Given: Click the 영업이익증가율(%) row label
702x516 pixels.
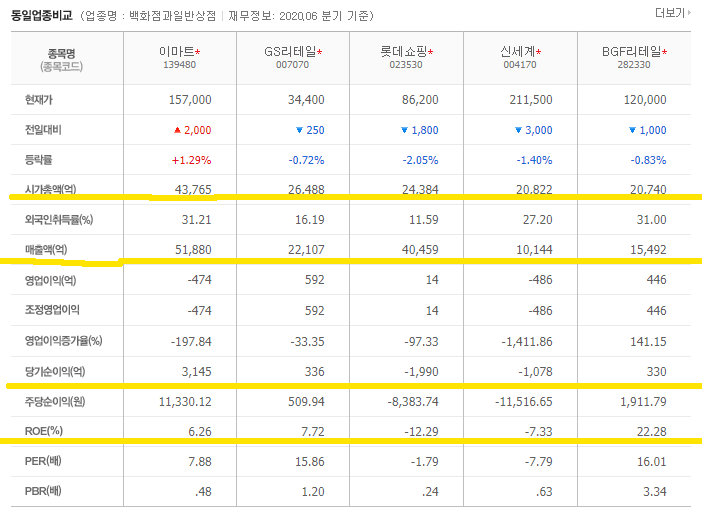Looking at the screenshot, I should (x=64, y=341).
